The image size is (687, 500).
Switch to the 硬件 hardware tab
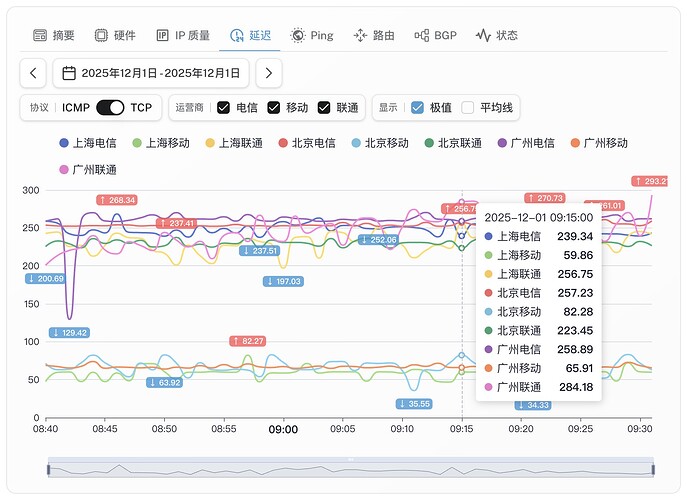[x=115, y=35]
